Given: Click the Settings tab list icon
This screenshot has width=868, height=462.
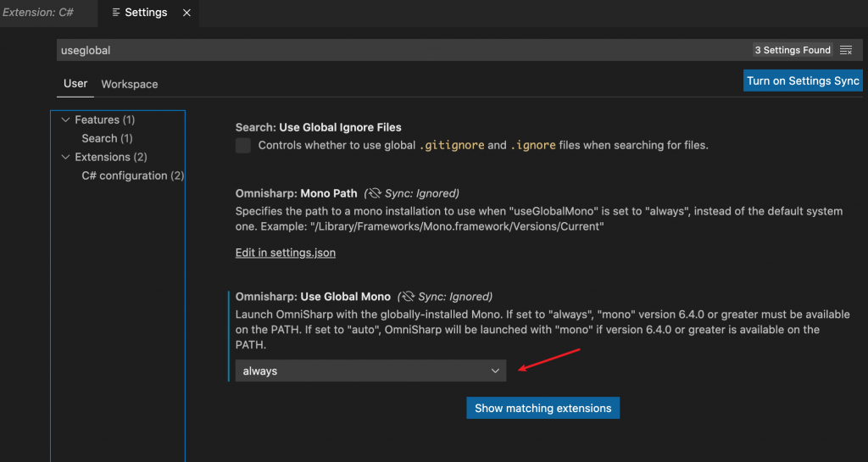Looking at the screenshot, I should click(x=116, y=13).
